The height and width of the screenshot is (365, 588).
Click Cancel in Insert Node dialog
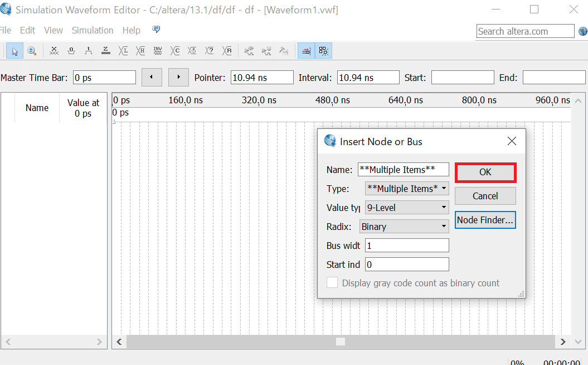[x=485, y=196]
